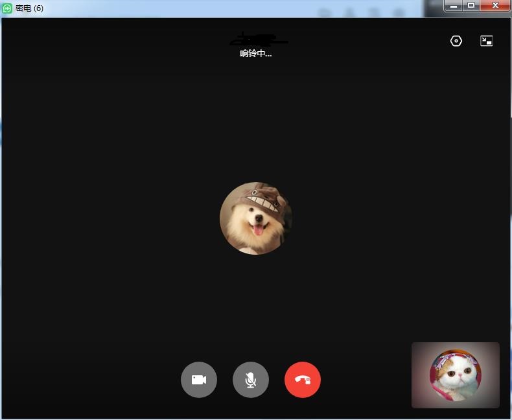This screenshot has height=420, width=512.
Task: Click the callee's dog avatar
Action: tap(255, 218)
